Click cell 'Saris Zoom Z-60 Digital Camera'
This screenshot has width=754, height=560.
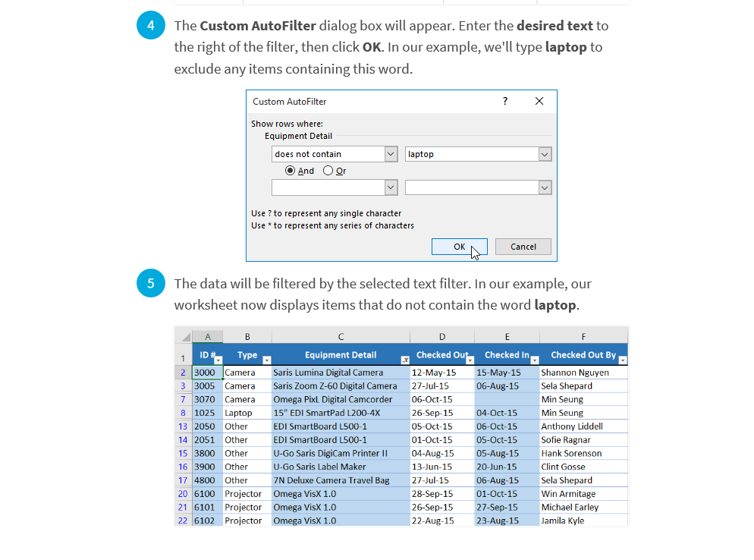pyautogui.click(x=341, y=385)
